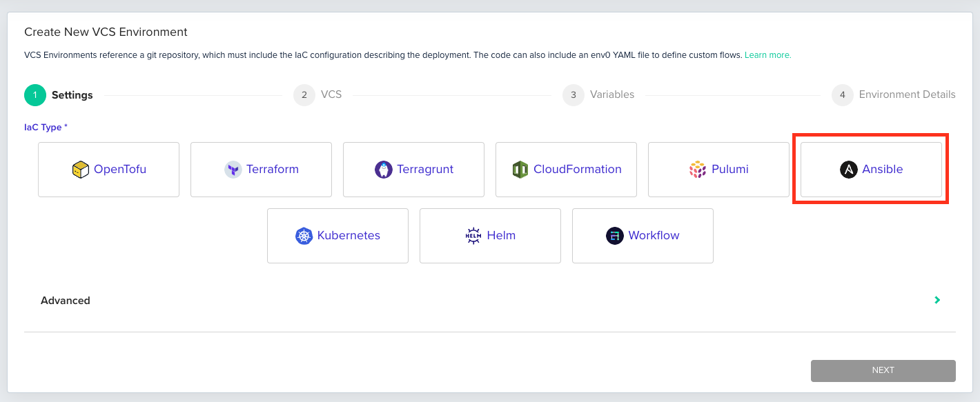Click the IaC Type field label

coord(46,128)
